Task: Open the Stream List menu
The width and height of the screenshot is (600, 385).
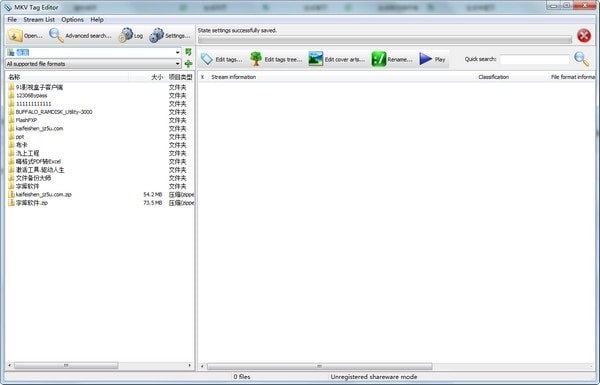Action: 39,20
